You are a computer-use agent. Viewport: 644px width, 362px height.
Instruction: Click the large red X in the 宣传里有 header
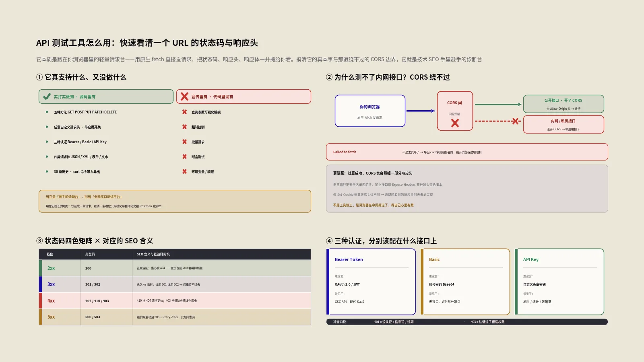coord(184,97)
